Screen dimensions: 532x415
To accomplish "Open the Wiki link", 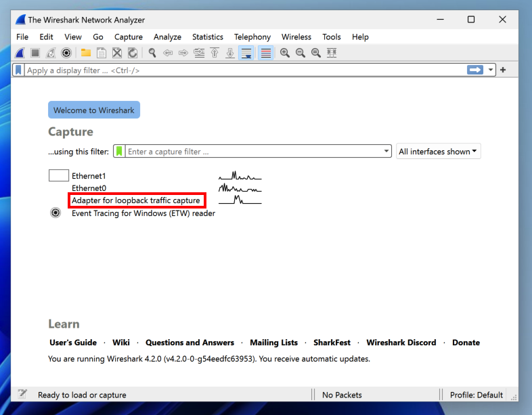I will pyautogui.click(x=121, y=343).
